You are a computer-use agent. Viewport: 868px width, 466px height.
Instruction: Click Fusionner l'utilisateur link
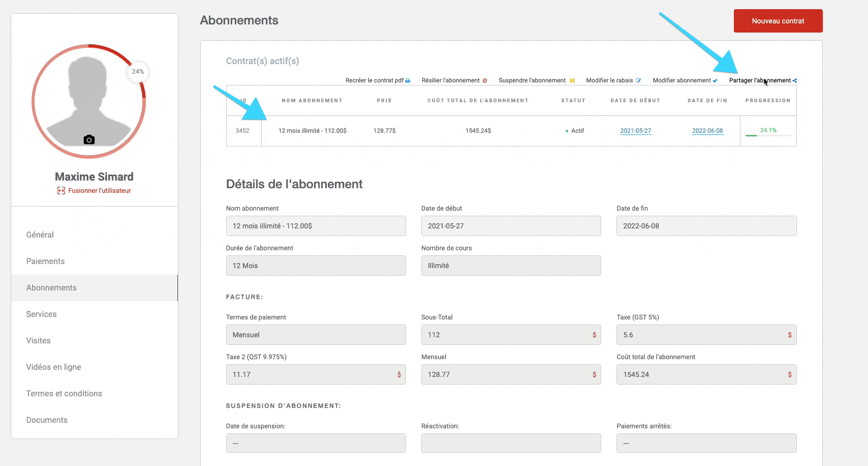(x=100, y=191)
